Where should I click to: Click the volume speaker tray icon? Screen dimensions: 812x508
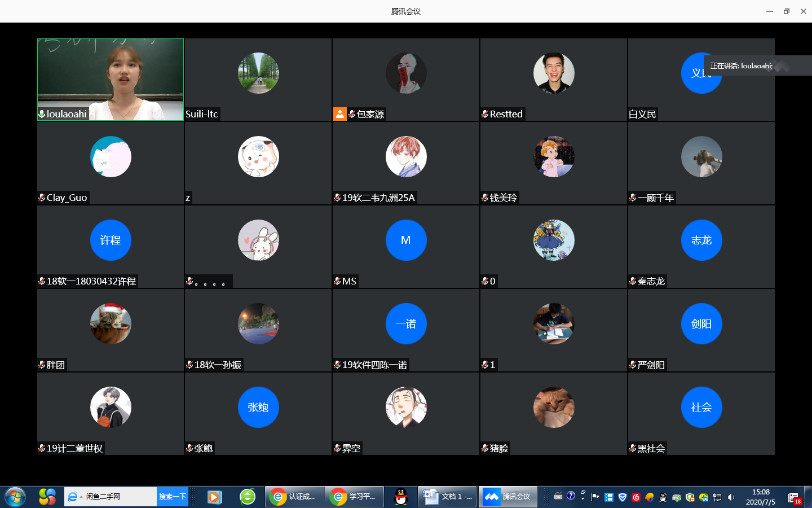pos(731,497)
